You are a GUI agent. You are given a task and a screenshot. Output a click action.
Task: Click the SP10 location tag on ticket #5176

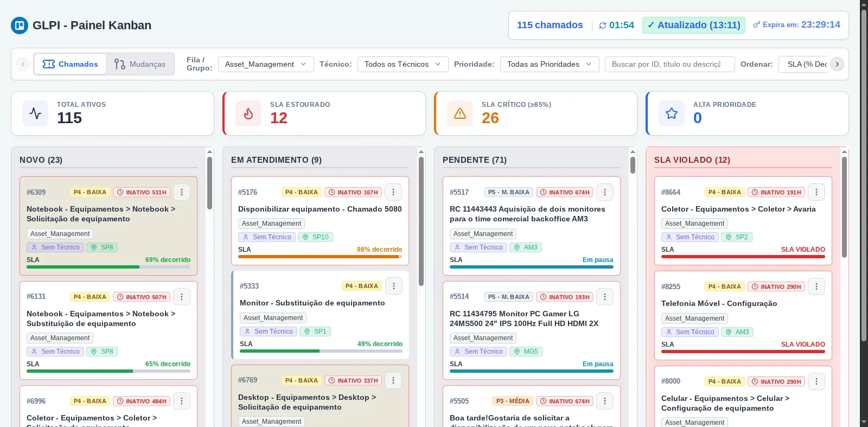point(315,237)
